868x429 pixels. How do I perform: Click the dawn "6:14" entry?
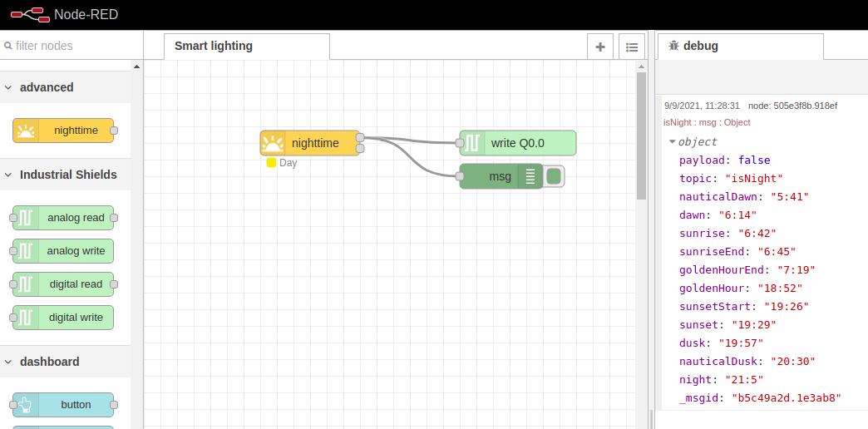coord(718,214)
